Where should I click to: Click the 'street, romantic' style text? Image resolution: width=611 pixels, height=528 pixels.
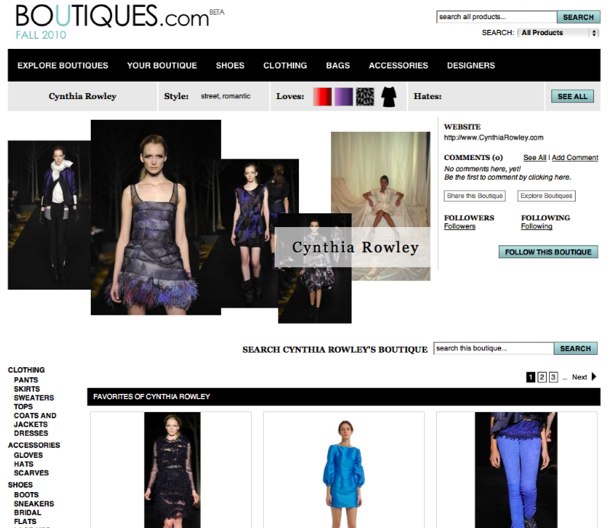pyautogui.click(x=226, y=96)
